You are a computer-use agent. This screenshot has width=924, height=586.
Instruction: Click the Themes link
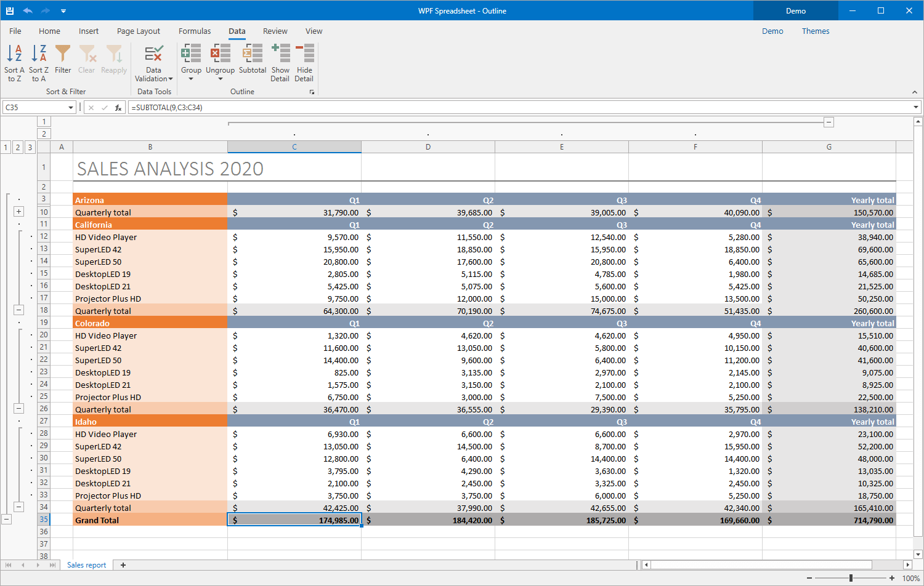click(x=815, y=31)
